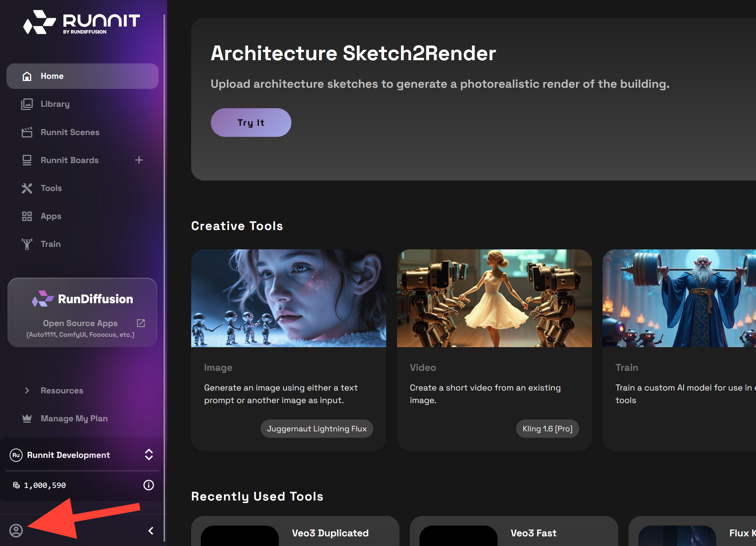This screenshot has width=756, height=546.
Task: Click the Apps grid icon
Action: (27, 216)
